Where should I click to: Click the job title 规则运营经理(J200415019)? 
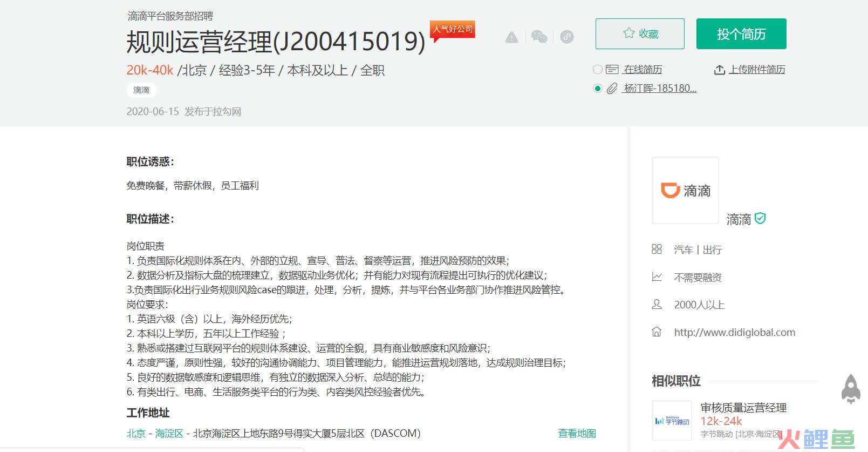click(x=276, y=42)
